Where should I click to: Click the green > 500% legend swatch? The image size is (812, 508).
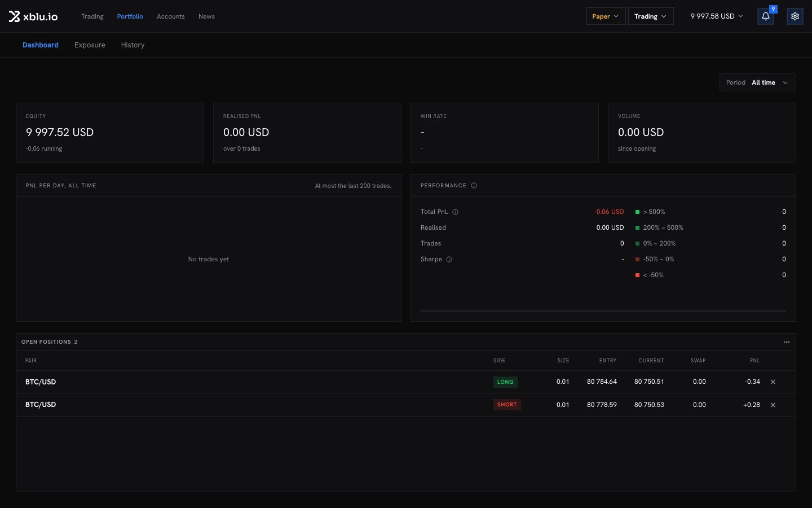pyautogui.click(x=637, y=212)
